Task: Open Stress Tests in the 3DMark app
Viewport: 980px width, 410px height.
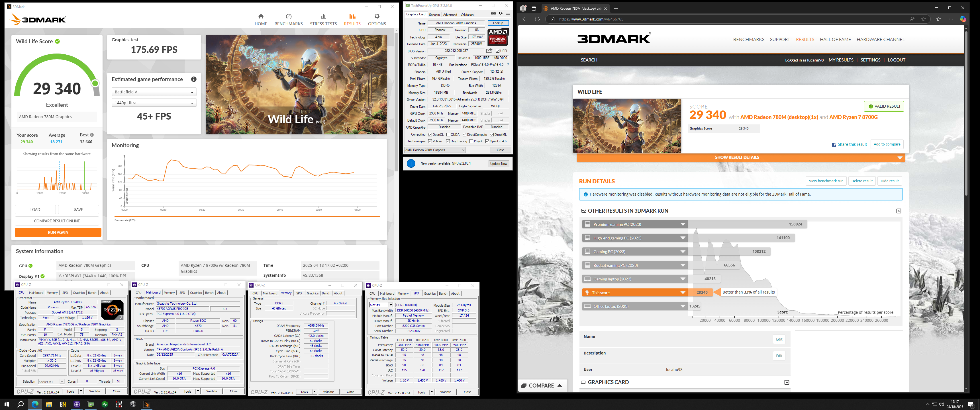Action: (323, 19)
